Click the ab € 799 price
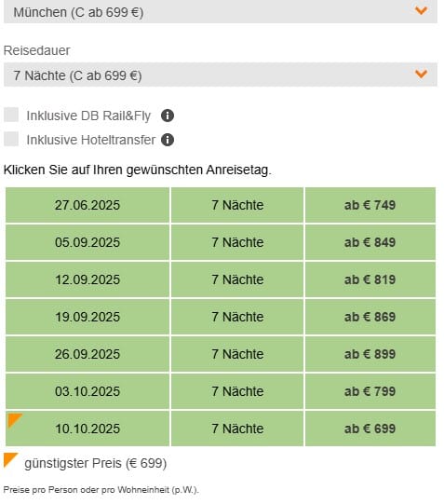The height and width of the screenshot is (504, 444). pos(370,391)
